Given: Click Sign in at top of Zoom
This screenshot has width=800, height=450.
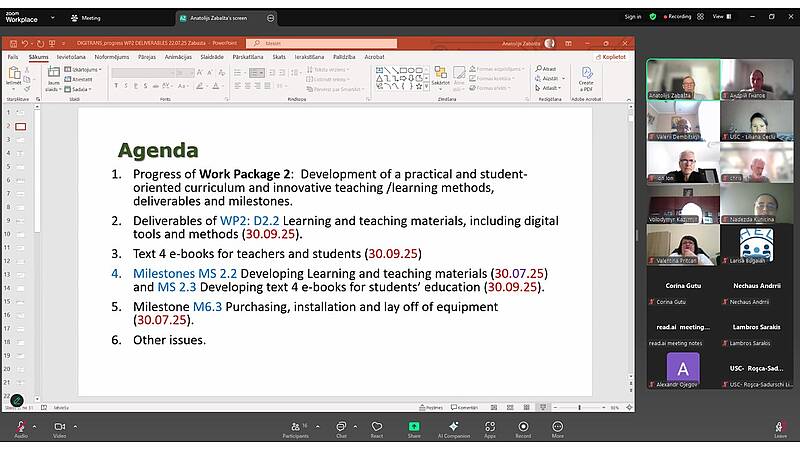Looking at the screenshot, I should [633, 17].
